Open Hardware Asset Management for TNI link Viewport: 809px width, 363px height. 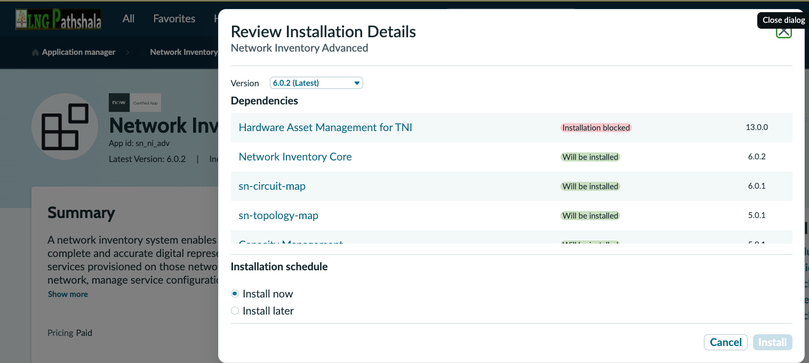coord(325,127)
